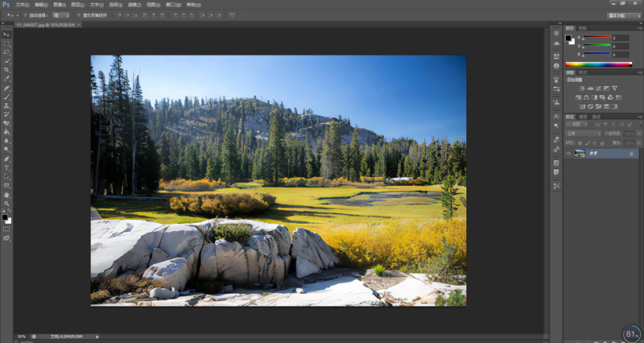
Task: Open the opacity value dropdown arrow
Action: [638, 134]
